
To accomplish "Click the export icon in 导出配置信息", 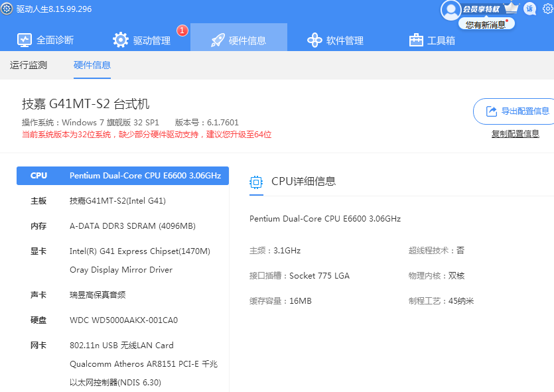I will coord(492,111).
